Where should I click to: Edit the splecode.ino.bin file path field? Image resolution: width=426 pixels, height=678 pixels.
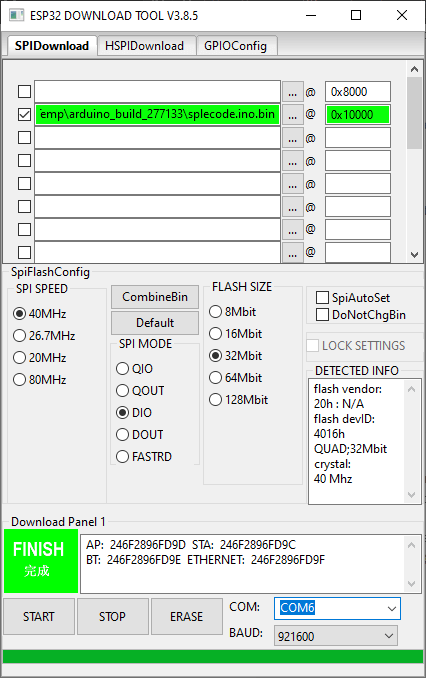[157, 115]
